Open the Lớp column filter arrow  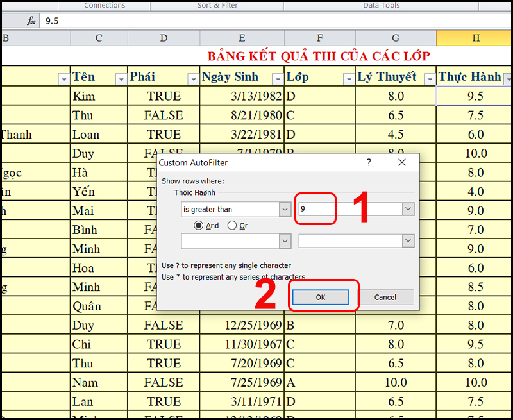(348, 79)
